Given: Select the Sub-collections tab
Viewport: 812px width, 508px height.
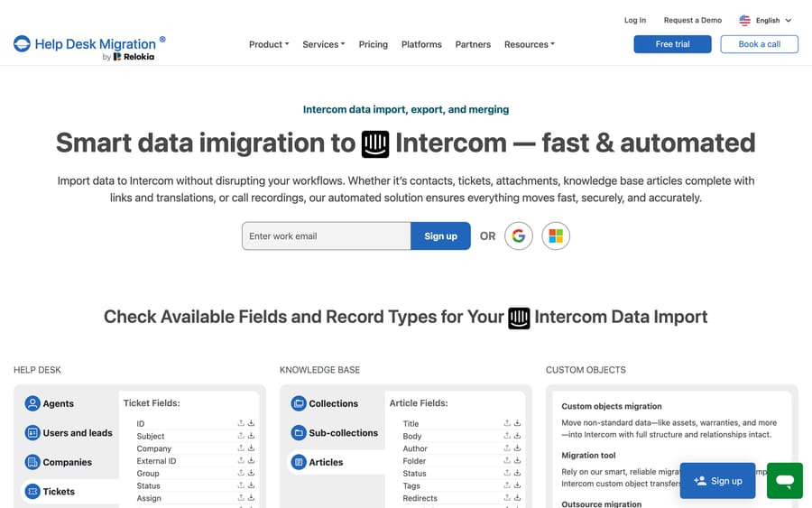Looking at the screenshot, I should click(336, 432).
